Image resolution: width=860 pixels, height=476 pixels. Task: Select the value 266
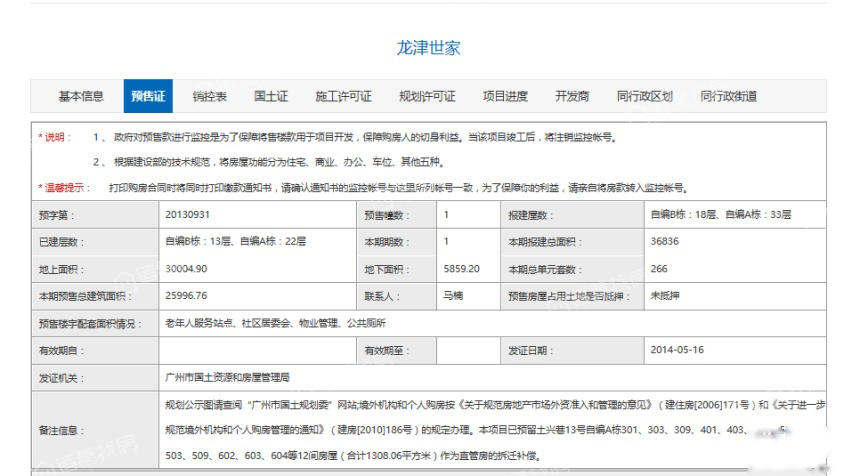tap(659, 269)
